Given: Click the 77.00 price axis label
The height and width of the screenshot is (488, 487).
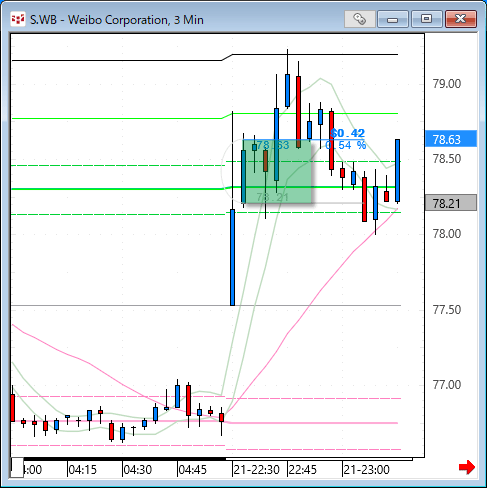Looking at the screenshot, I should (447, 385).
